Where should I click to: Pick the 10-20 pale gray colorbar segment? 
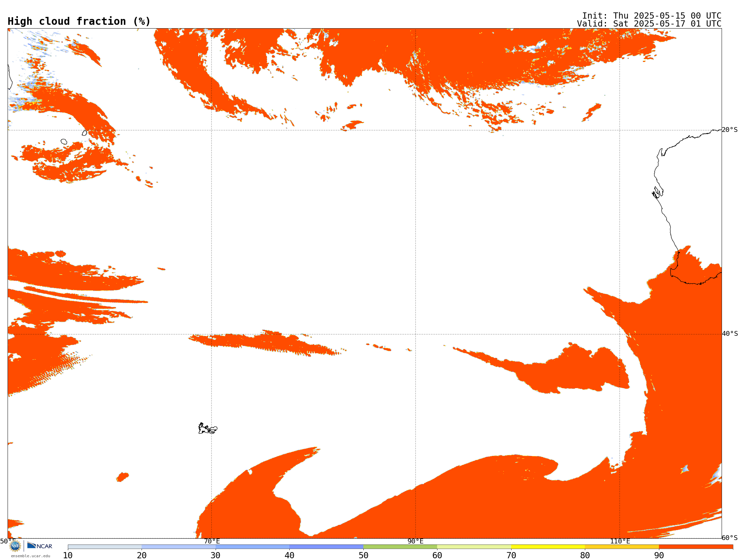pos(105,547)
